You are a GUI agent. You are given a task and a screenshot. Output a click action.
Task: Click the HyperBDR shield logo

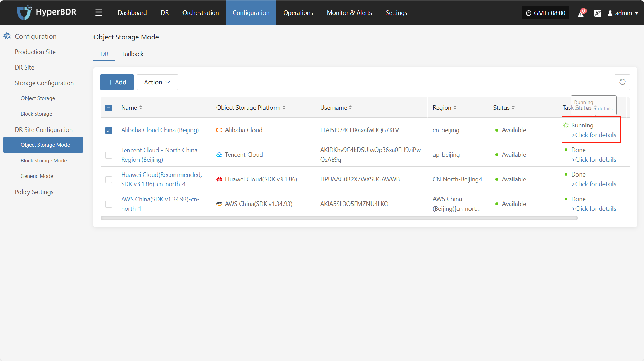pyautogui.click(x=24, y=13)
